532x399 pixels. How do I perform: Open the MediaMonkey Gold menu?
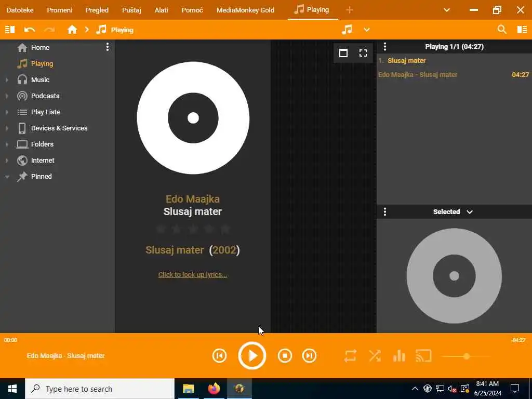pyautogui.click(x=245, y=10)
